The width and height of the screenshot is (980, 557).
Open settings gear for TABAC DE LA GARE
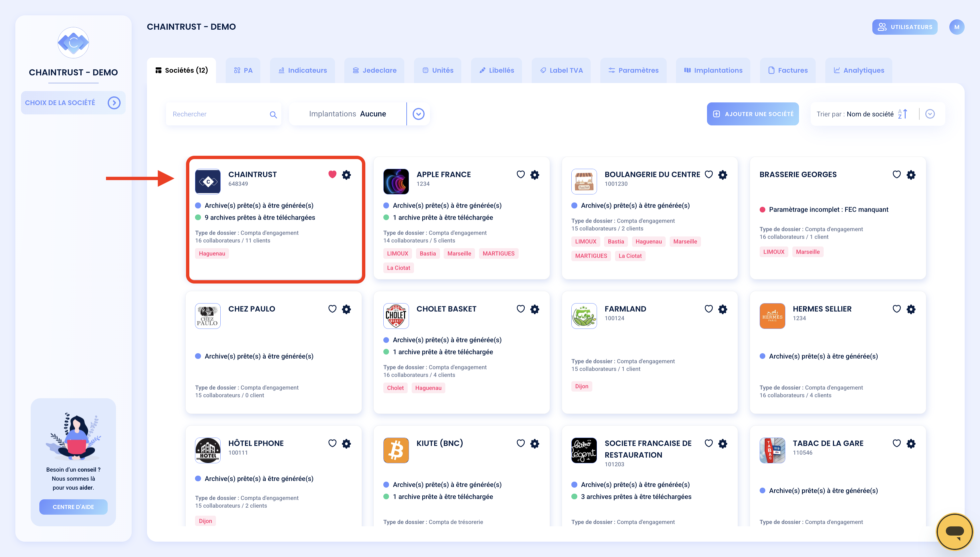coord(911,443)
